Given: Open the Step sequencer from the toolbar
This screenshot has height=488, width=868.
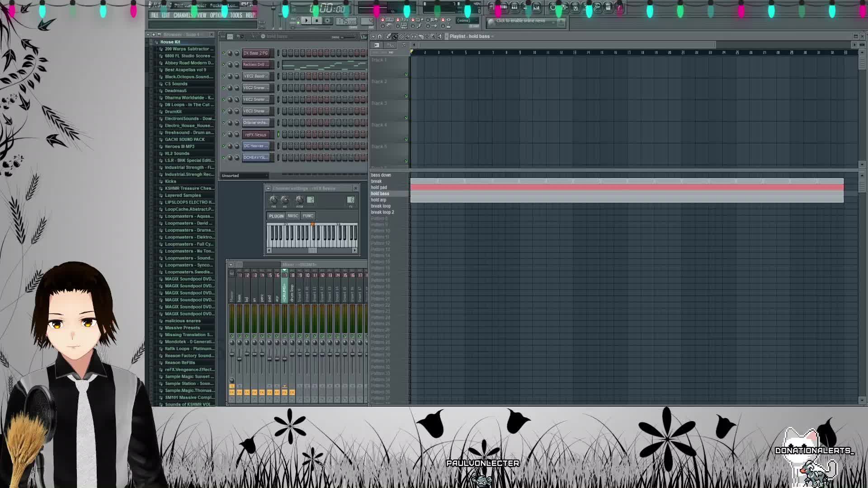Looking at the screenshot, I should click(503, 7).
